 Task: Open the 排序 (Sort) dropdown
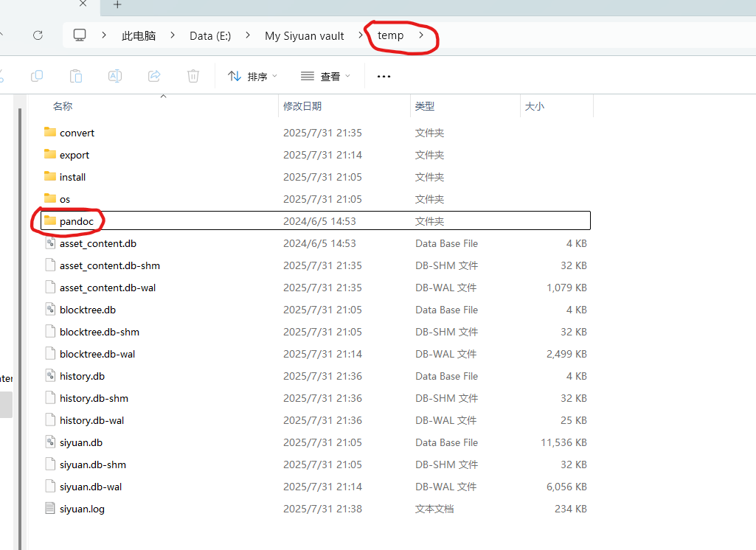[x=252, y=76]
